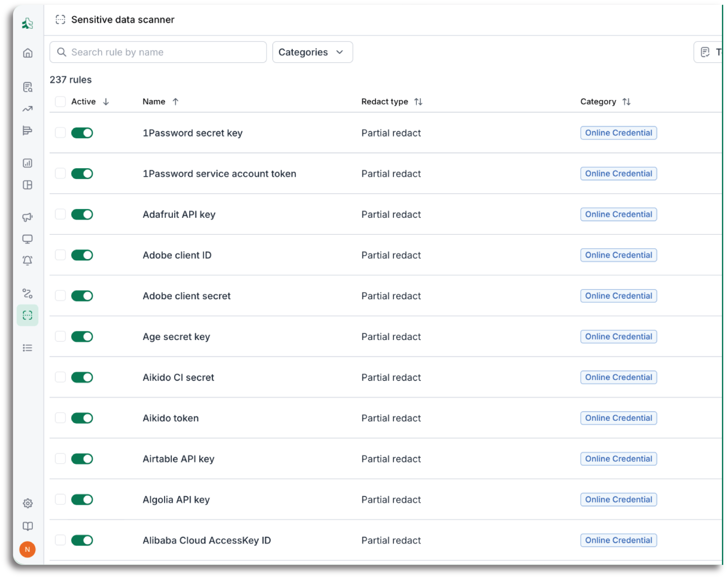This screenshot has height=578, width=728.
Task: Open the log search icon in sidebar
Action: (x=28, y=87)
